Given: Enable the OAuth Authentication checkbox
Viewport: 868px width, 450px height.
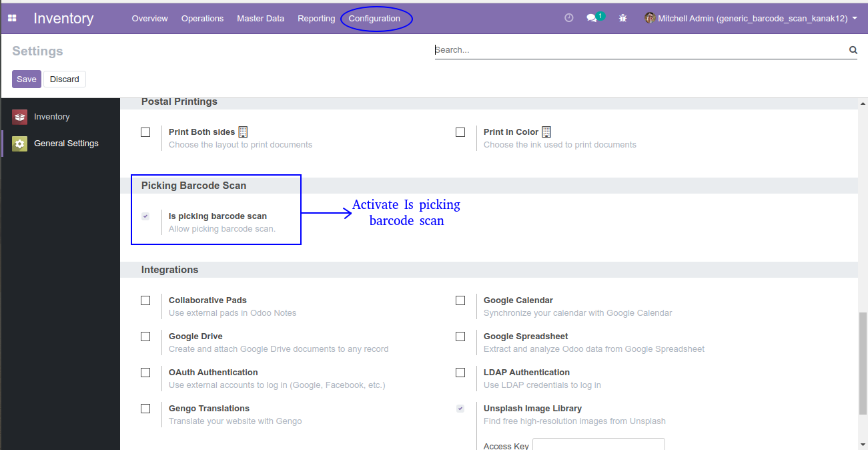Looking at the screenshot, I should 145,373.
